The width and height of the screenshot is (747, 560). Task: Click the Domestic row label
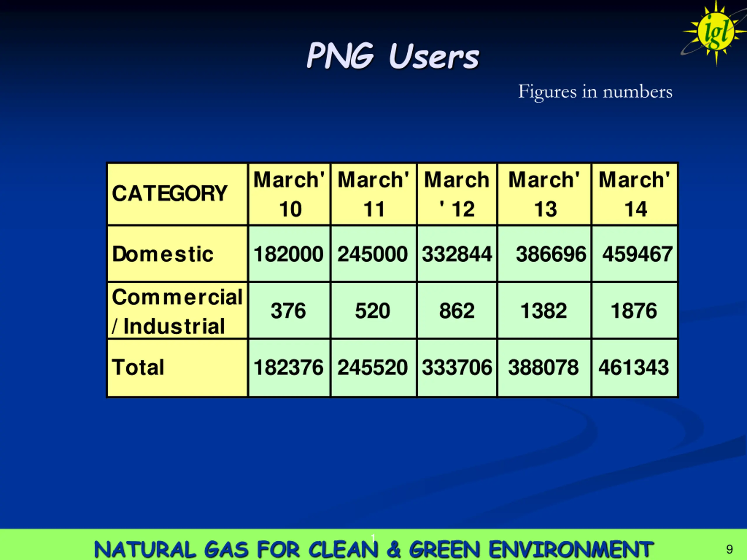[x=177, y=254]
